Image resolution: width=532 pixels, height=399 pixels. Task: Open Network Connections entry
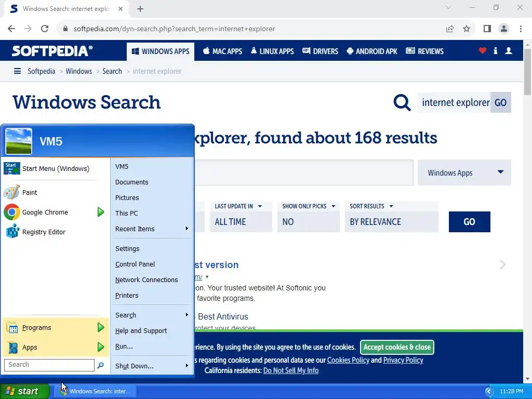click(x=152, y=280)
